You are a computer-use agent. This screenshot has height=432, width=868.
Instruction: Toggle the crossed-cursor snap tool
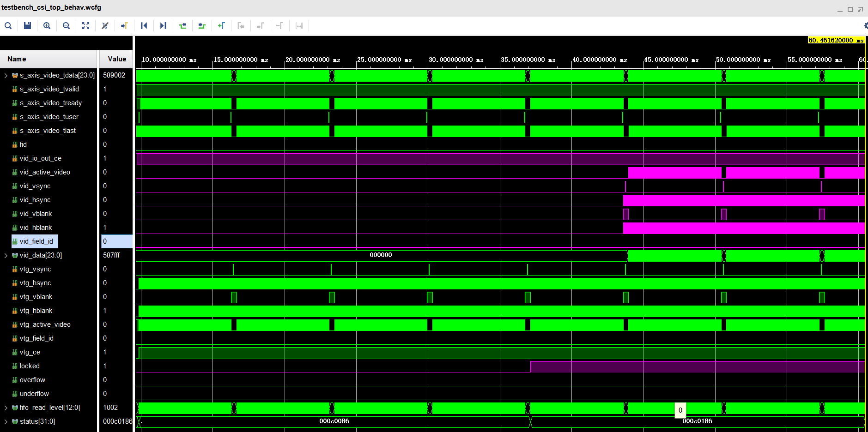tap(105, 25)
